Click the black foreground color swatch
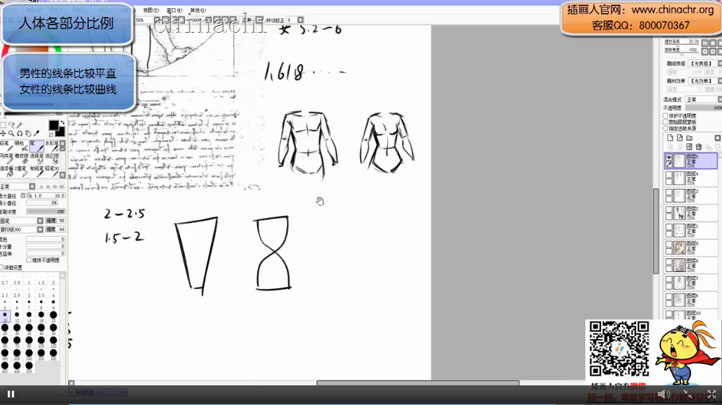Screen dimensions: 722x405 53,126
